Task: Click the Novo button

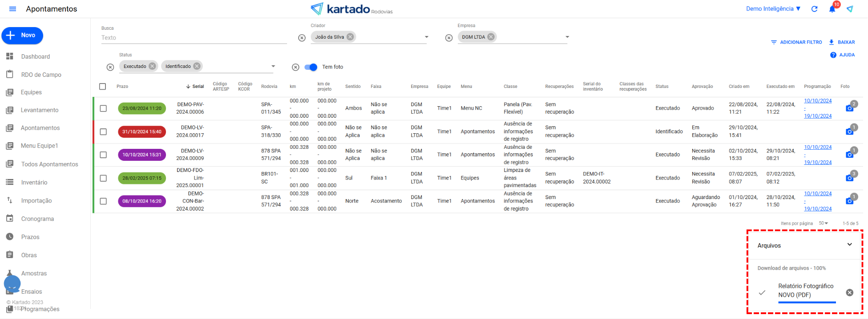Action: [22, 36]
